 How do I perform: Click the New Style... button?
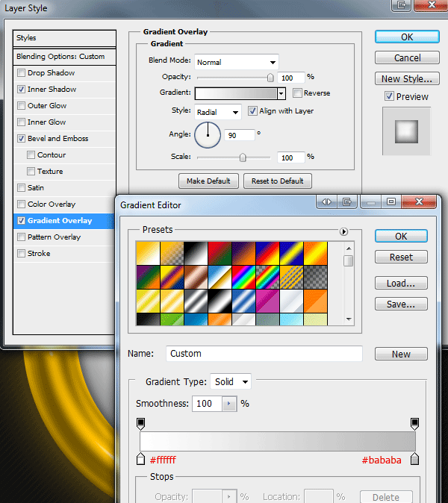[407, 78]
